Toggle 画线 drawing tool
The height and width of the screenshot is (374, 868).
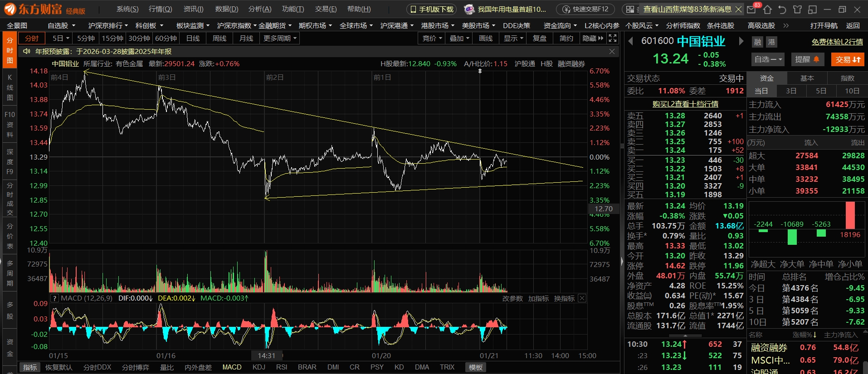(486, 39)
